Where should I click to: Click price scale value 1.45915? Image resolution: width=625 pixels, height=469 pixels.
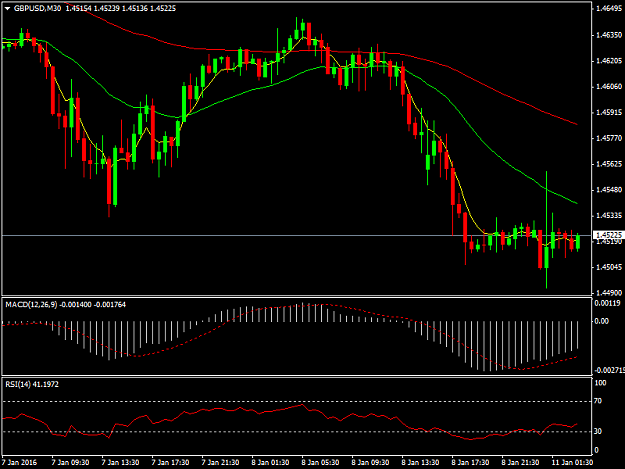(x=608, y=112)
